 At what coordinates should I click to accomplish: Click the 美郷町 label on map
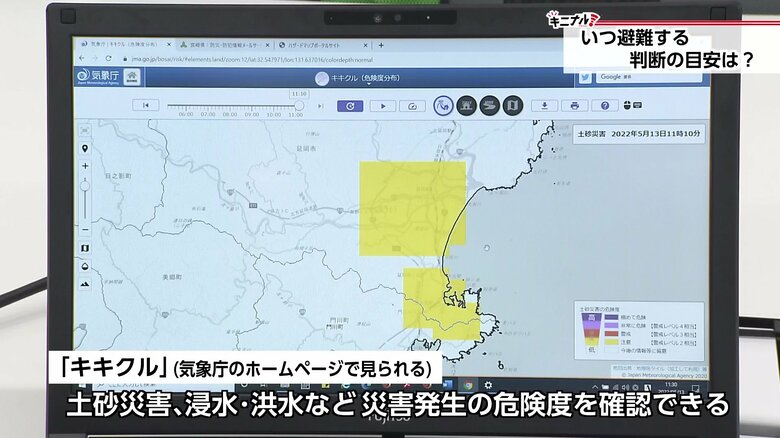click(172, 277)
